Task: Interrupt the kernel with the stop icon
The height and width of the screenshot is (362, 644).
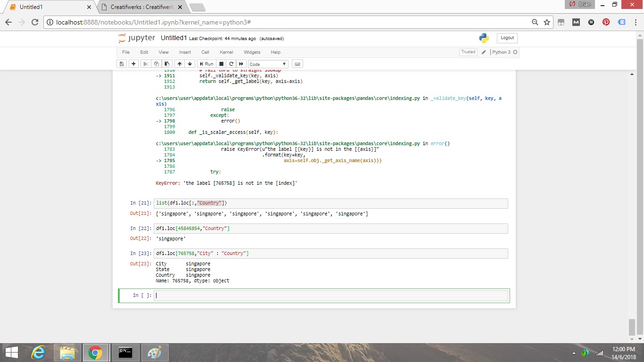Action: (x=222, y=64)
